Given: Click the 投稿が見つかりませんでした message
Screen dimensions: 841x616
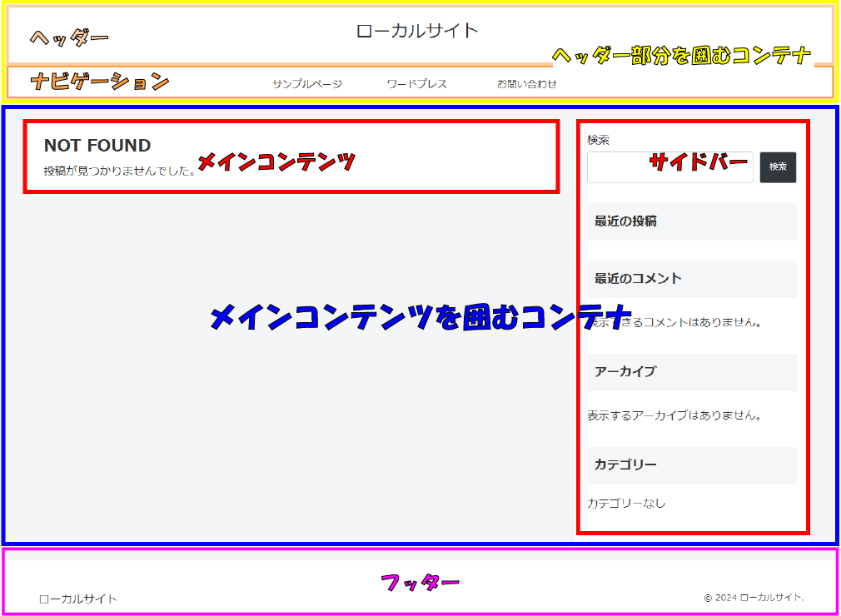Looking at the screenshot, I should pyautogui.click(x=119, y=171).
